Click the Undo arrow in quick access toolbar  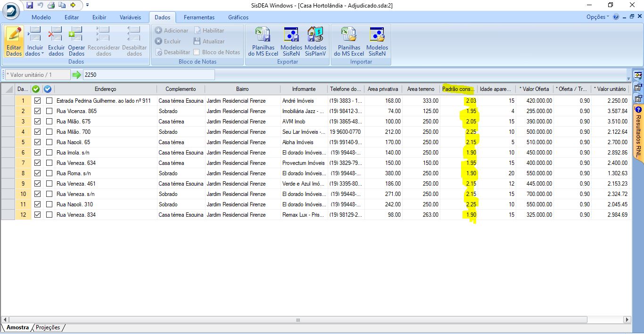pyautogui.click(x=40, y=5)
